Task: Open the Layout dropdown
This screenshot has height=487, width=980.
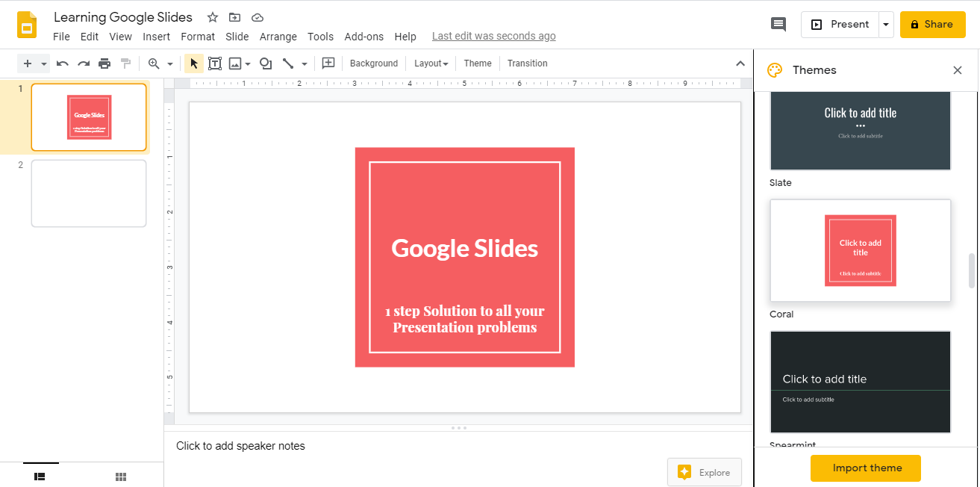Action: 431,63
